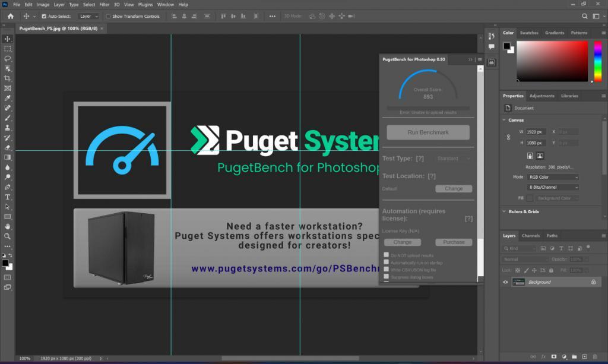The image size is (608, 364).
Task: Select the Dodge tool
Action: [7, 177]
